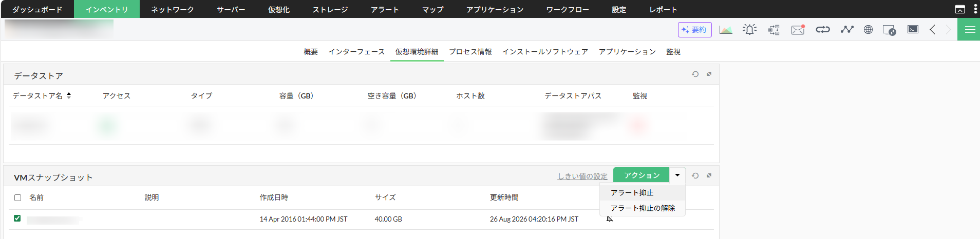Open ストレージ in top navigation
The image size is (980, 239).
coord(330,9)
